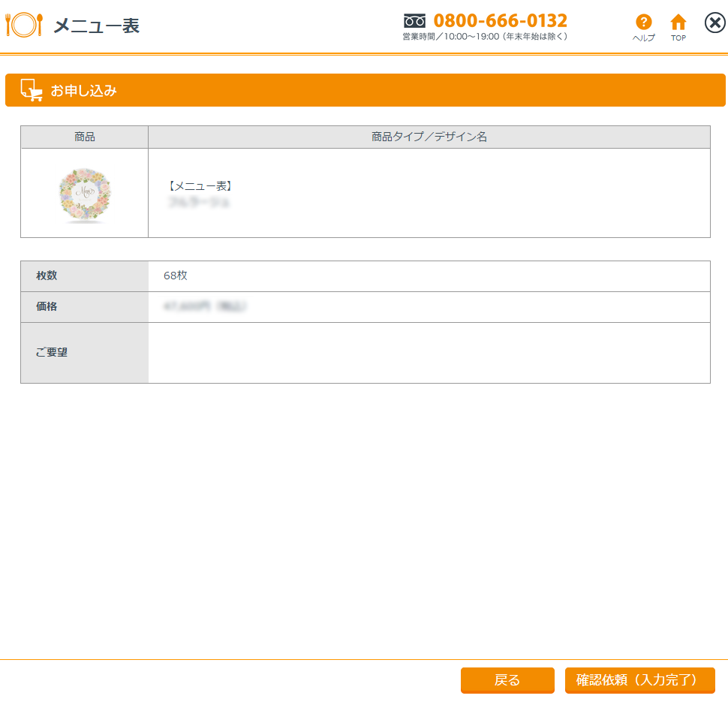
Task: Click the 価格 row label
Action: click(47, 306)
